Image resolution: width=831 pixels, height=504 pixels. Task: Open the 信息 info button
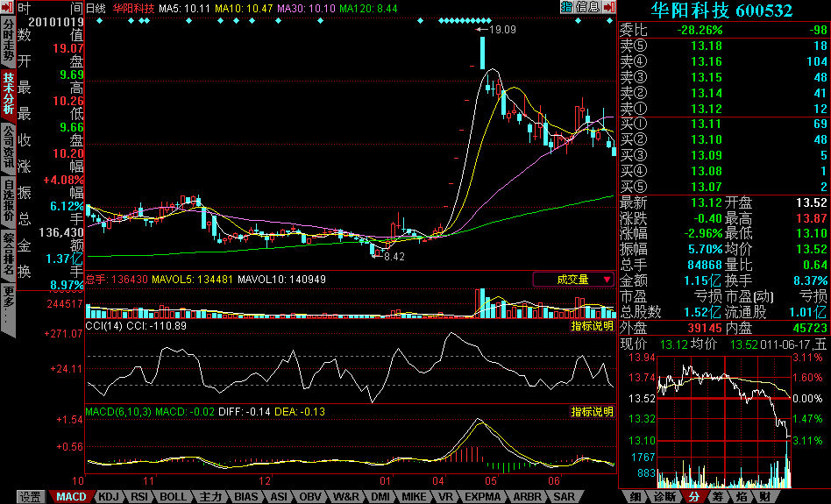[x=587, y=7]
